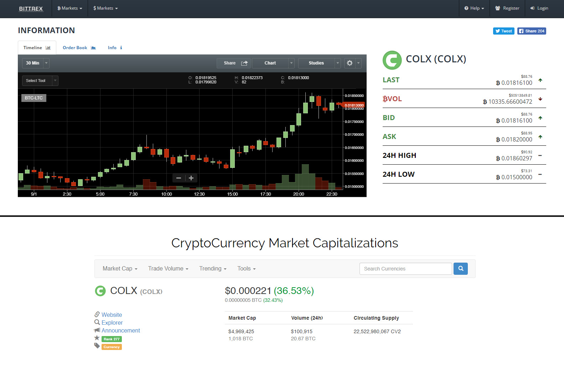This screenshot has width=564, height=392.
Task: Click the 24H LOW dash indicator
Action: coord(540,174)
